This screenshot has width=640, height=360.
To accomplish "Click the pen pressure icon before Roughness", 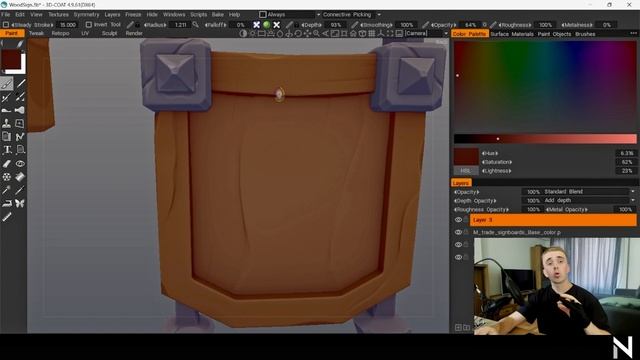I will pyautogui.click(x=493, y=25).
